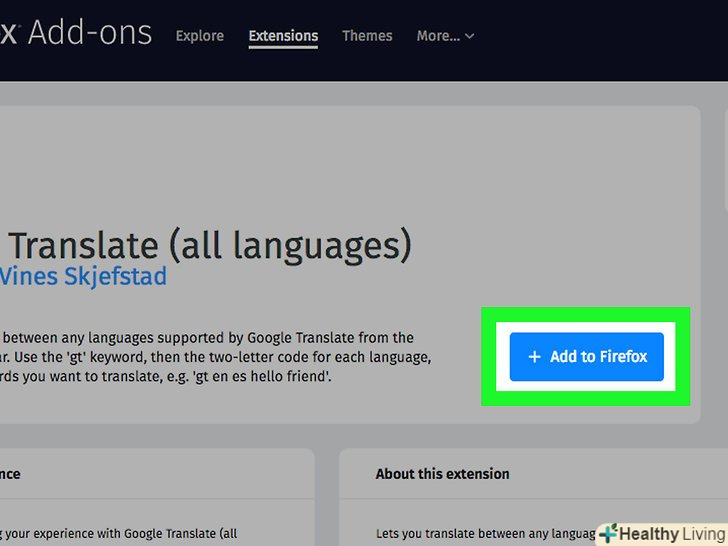Click the paragraph starting 'Lets you translate between'
This screenshot has width=728, height=546.
coord(486,534)
